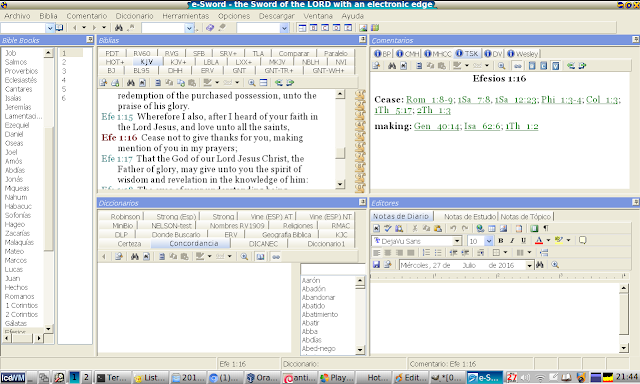The width and height of the screenshot is (640, 384).
Task: Switch to the RV60 Bible tab
Action: coord(142,53)
